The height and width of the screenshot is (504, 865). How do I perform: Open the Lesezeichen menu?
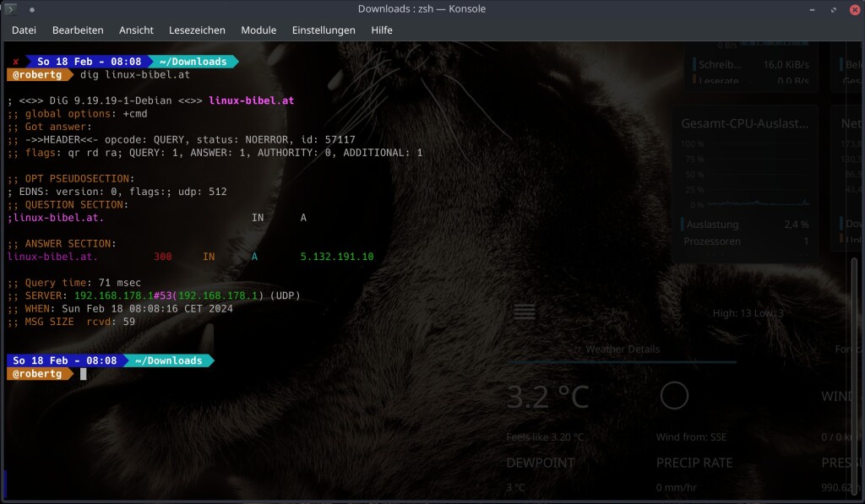pyautogui.click(x=197, y=30)
